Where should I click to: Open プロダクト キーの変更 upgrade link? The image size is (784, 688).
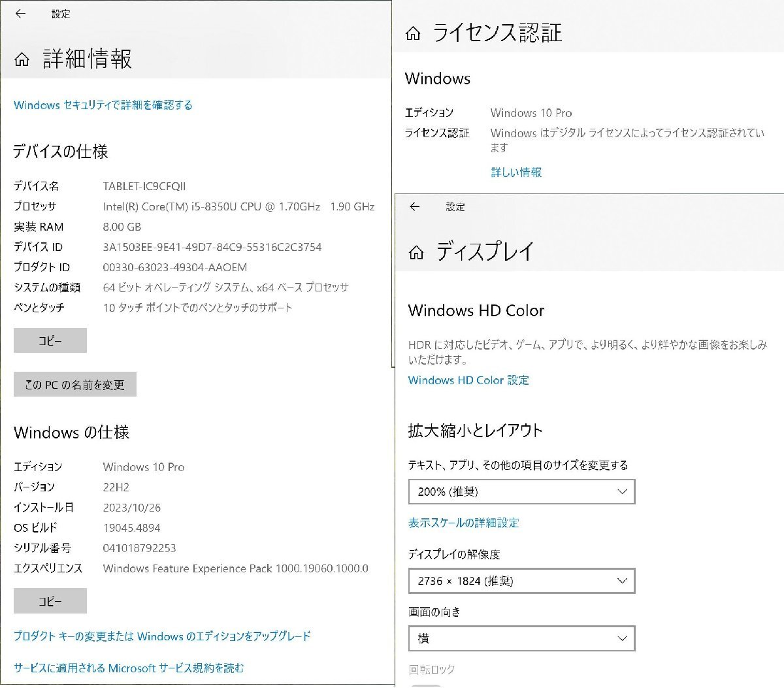162,636
